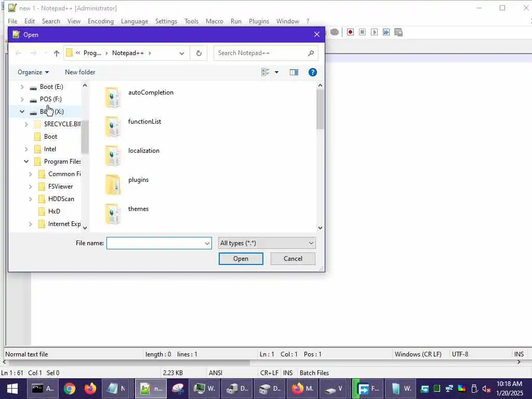Select the plugins folder icon
The height and width of the screenshot is (399, 532).
point(113,185)
